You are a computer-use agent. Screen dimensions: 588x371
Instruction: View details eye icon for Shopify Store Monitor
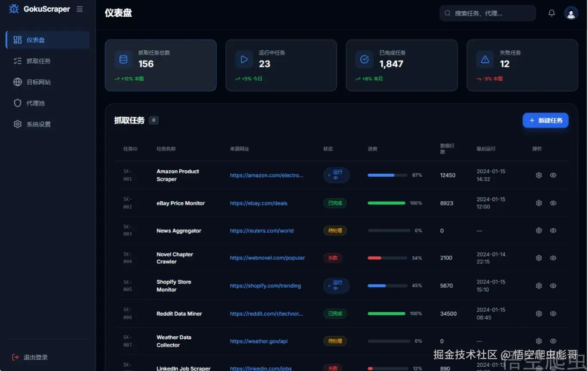[553, 285]
